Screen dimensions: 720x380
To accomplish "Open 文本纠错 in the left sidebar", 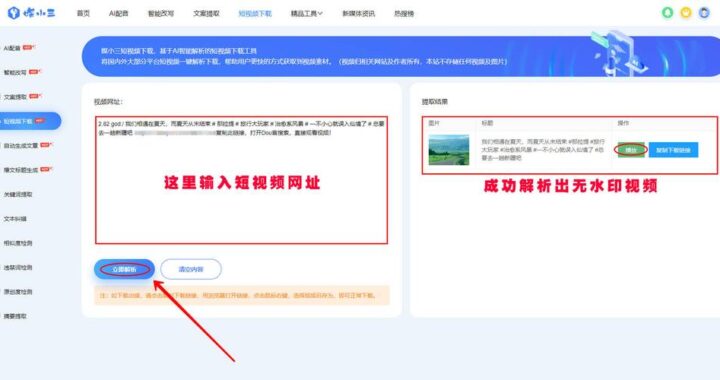I will [x=15, y=219].
